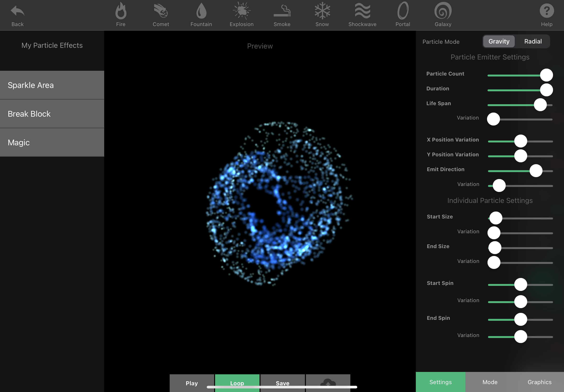Click the 'Individual Particle Settings' heading
Viewport: 564px width, 392px height.
point(490,201)
